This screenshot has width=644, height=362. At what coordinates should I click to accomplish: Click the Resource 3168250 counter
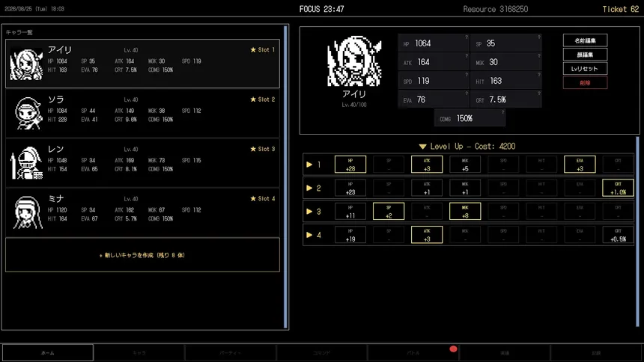(495, 9)
